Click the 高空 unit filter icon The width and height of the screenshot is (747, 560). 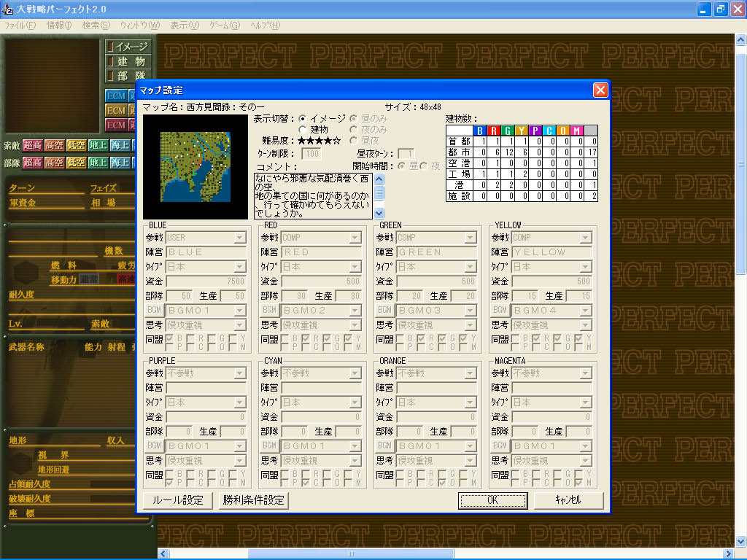54,163
